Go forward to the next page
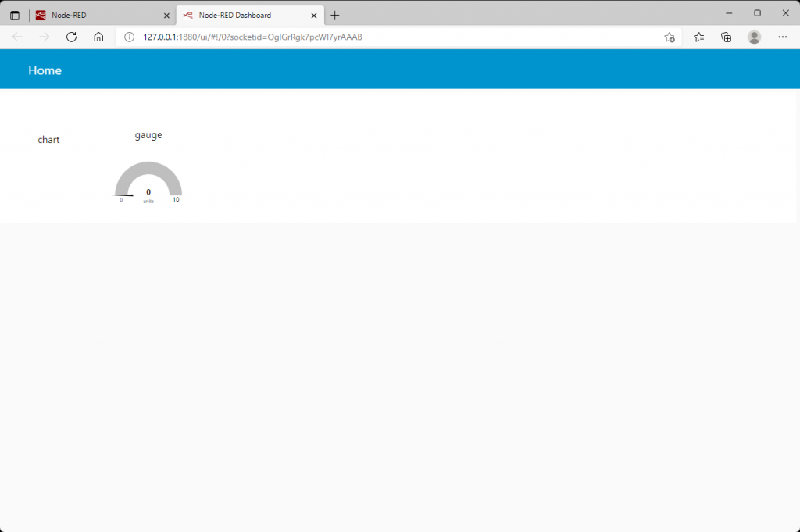The width and height of the screenshot is (800, 532). pyautogui.click(x=45, y=37)
